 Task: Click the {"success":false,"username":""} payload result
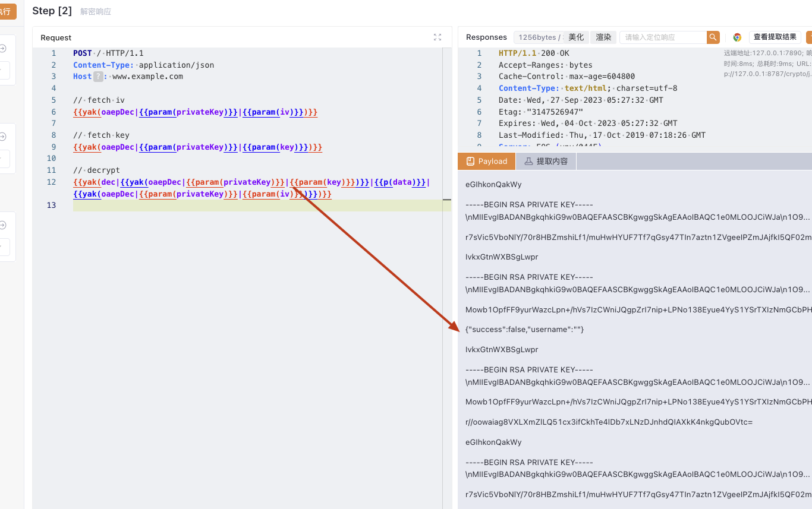pos(525,329)
